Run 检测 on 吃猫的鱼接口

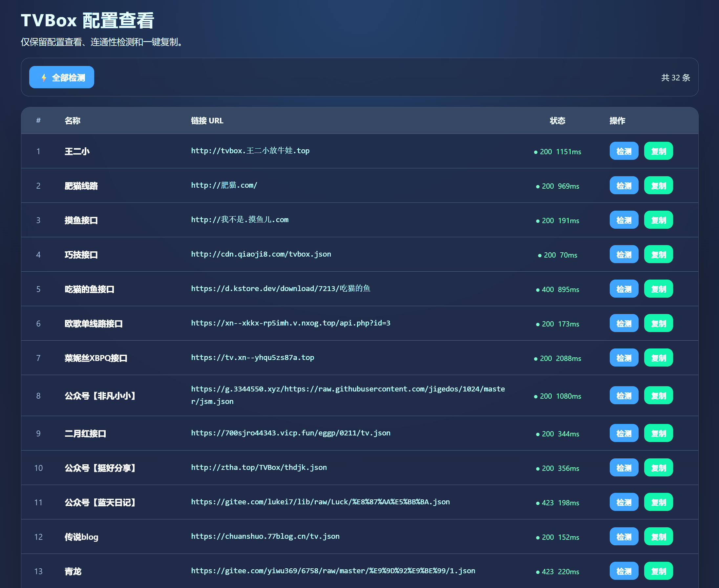pos(624,289)
